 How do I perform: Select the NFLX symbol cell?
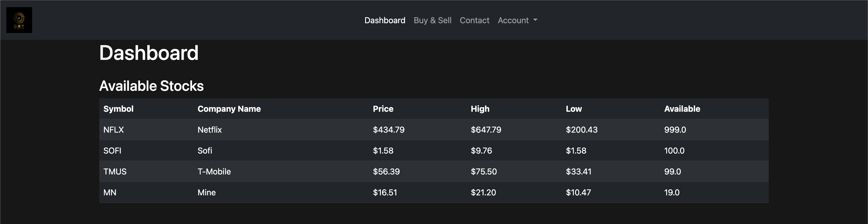click(113, 129)
